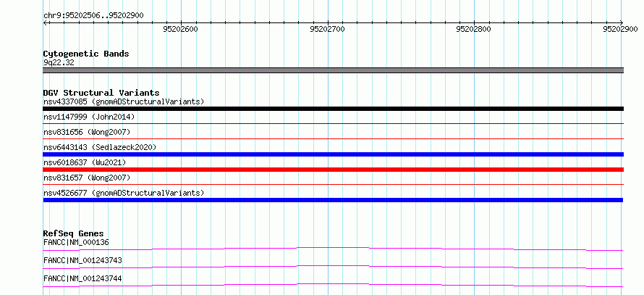Image resolution: width=644 pixels, height=295 pixels.
Task: Click the RefSeq Genes track title
Action: click(x=73, y=233)
